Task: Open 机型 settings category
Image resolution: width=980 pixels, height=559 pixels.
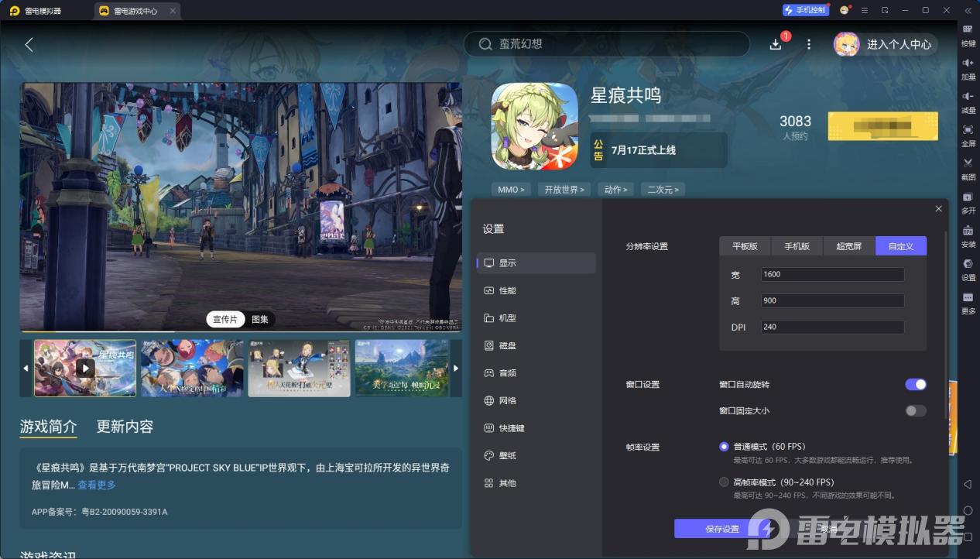Action: point(536,318)
